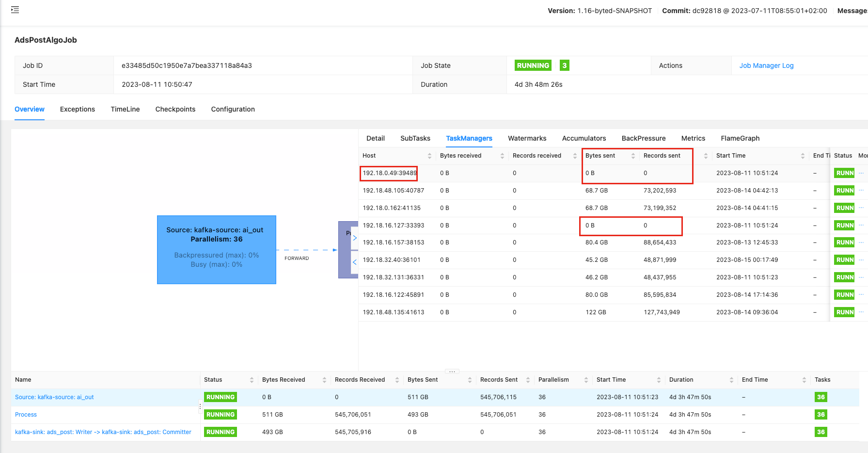Sort by Records received in TaskManagers table
This screenshot has width=868, height=453.
click(575, 156)
